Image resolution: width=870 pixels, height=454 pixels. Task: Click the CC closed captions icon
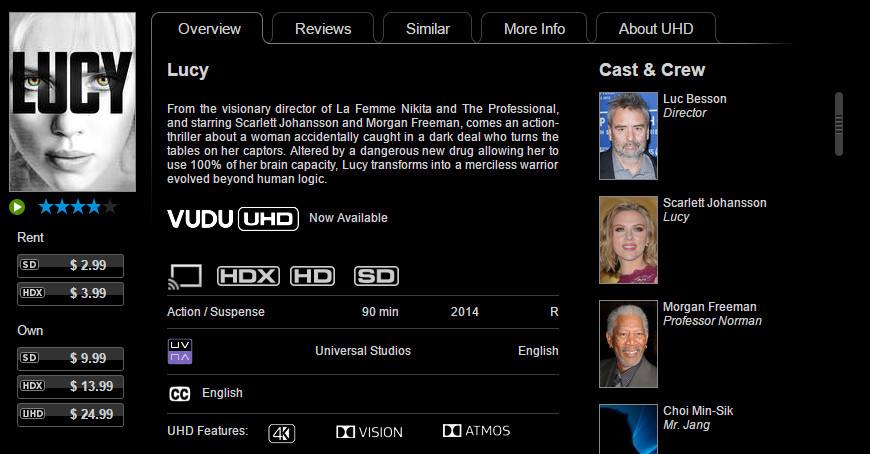pos(179,394)
